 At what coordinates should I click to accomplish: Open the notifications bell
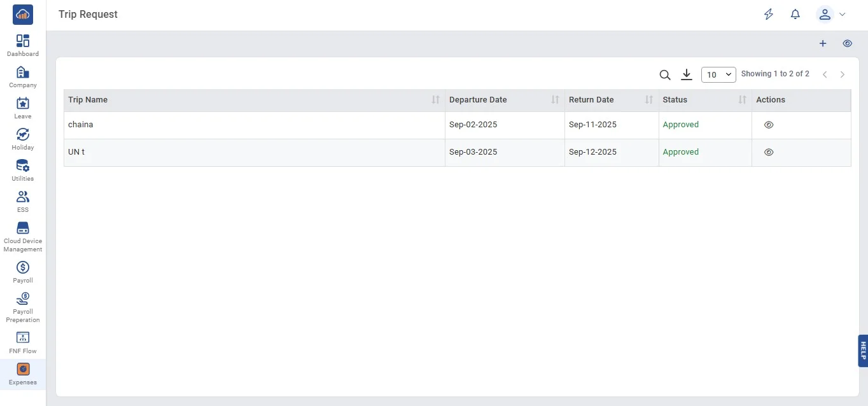pyautogui.click(x=795, y=14)
